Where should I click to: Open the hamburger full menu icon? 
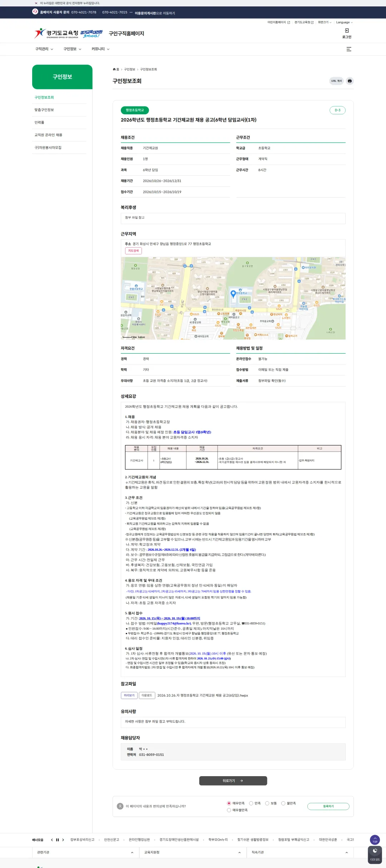coord(349,49)
